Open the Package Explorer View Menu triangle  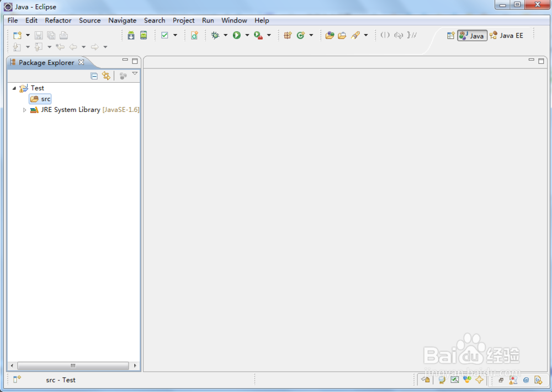[x=135, y=73]
